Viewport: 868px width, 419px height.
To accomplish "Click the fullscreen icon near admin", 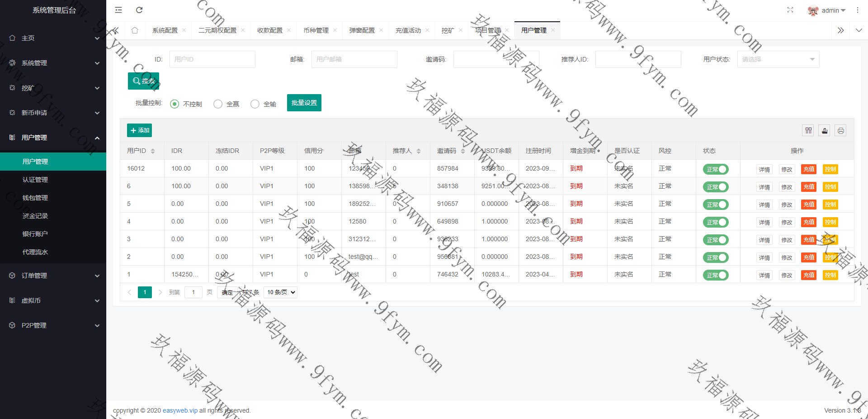I will coord(790,10).
